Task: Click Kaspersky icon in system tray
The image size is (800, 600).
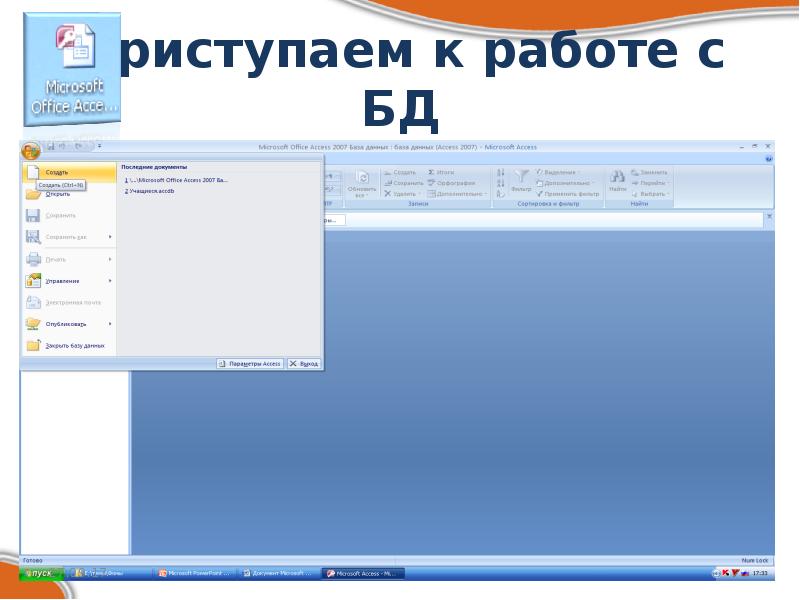Action: coord(725,573)
